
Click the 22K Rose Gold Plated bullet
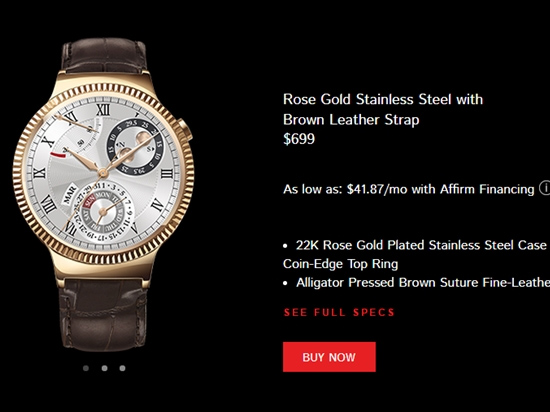pyautogui.click(x=416, y=254)
